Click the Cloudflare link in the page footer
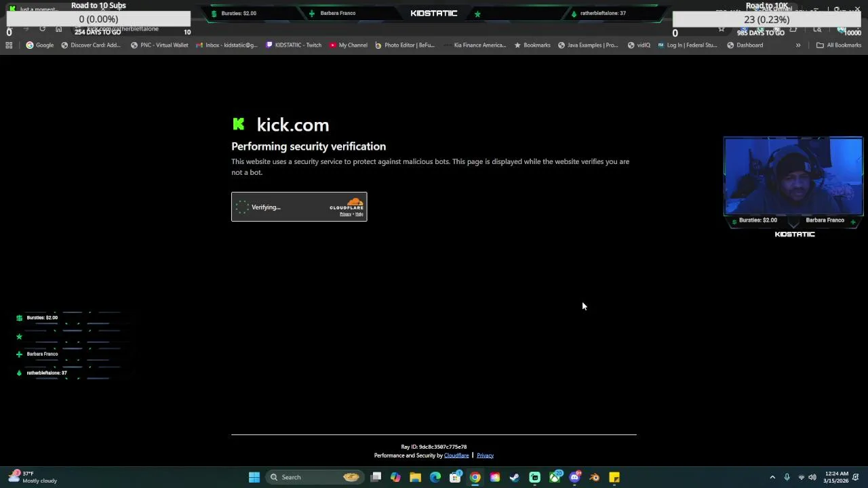Screen dimensions: 868x488 pos(456,455)
